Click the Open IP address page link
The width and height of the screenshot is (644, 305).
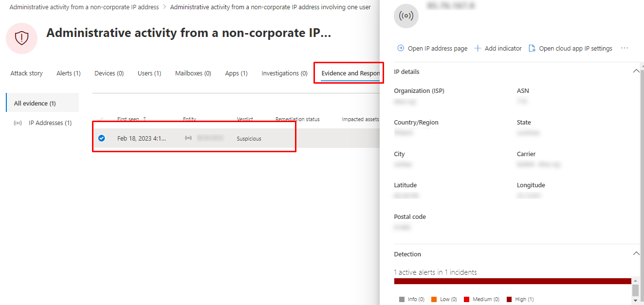click(x=437, y=48)
